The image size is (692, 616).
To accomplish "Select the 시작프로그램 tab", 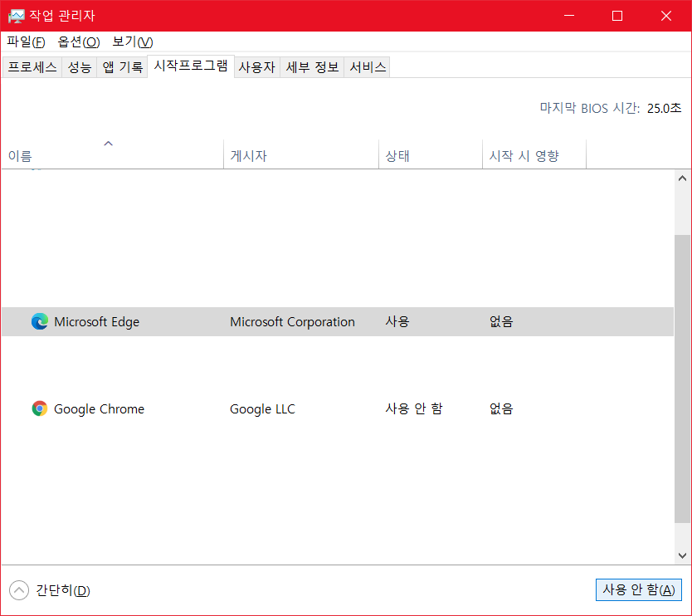I will 191,66.
